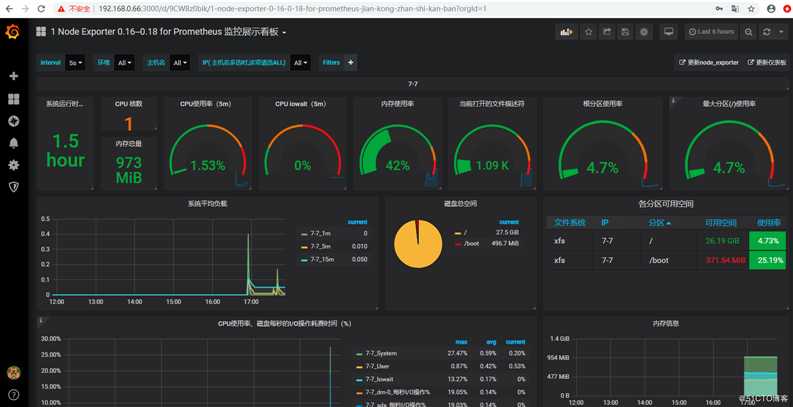Go back in the browser
This screenshot has height=407, width=793.
point(9,9)
